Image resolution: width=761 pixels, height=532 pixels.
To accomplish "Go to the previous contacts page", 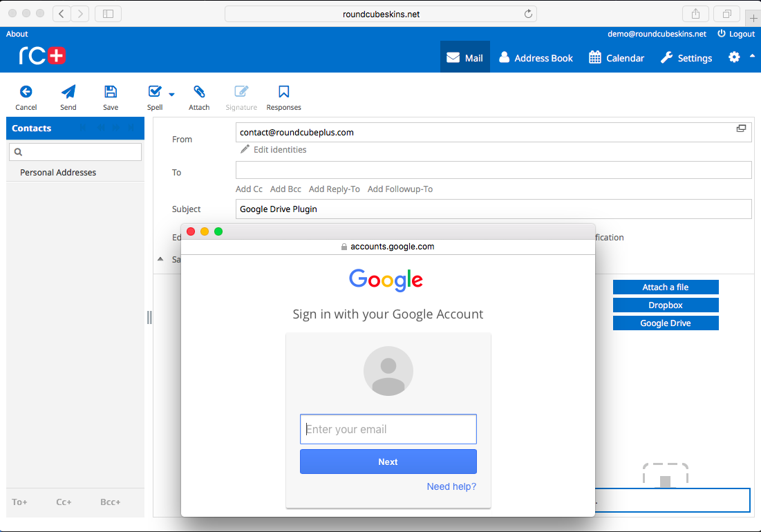I will coord(100,128).
